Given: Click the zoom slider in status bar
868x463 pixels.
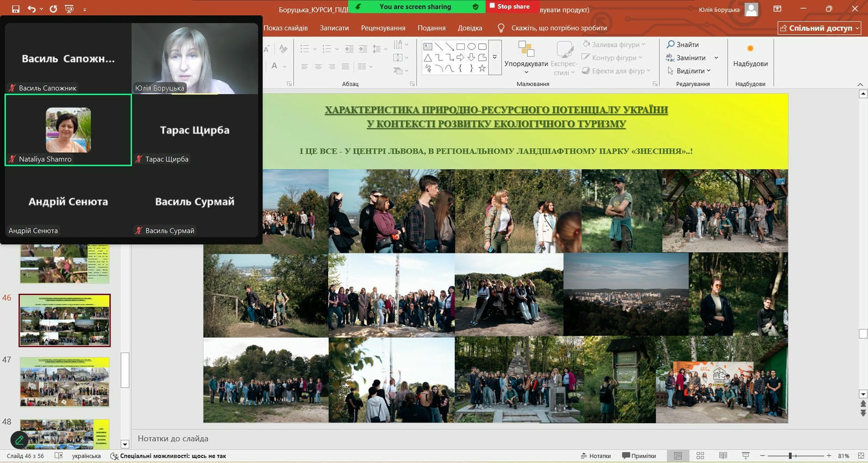Looking at the screenshot, I should 790,455.
